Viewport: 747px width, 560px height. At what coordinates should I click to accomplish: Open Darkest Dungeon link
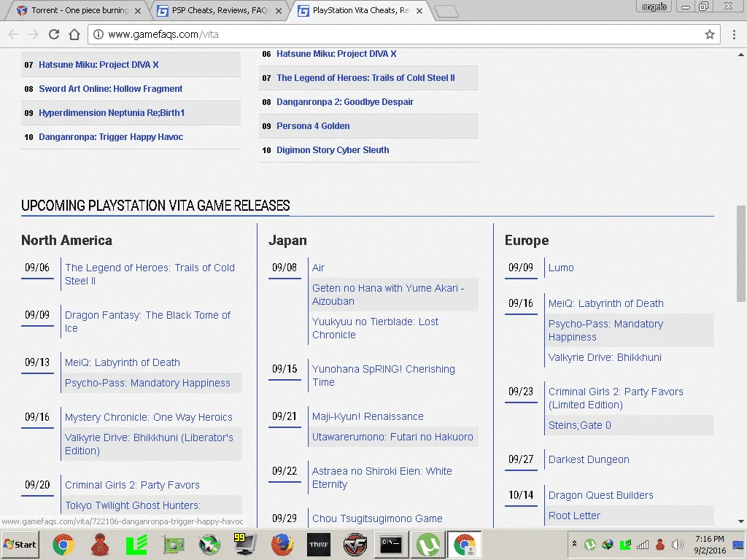click(x=589, y=459)
